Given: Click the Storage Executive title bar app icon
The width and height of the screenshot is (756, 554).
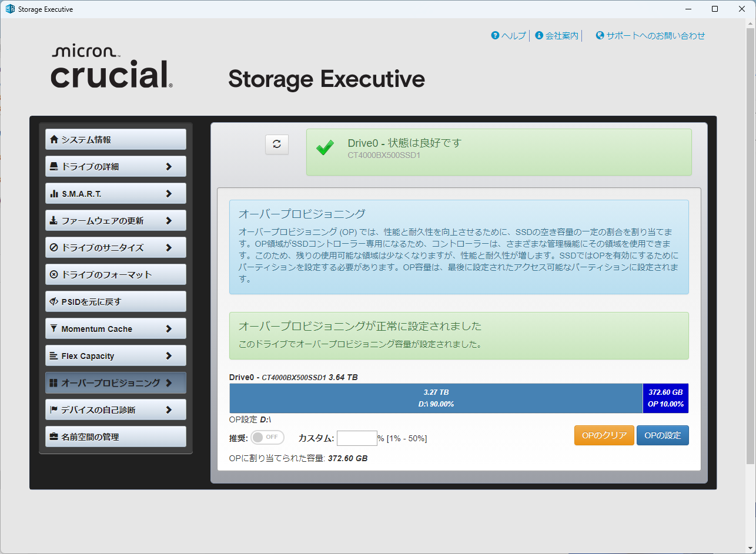Looking at the screenshot, I should coord(10,9).
